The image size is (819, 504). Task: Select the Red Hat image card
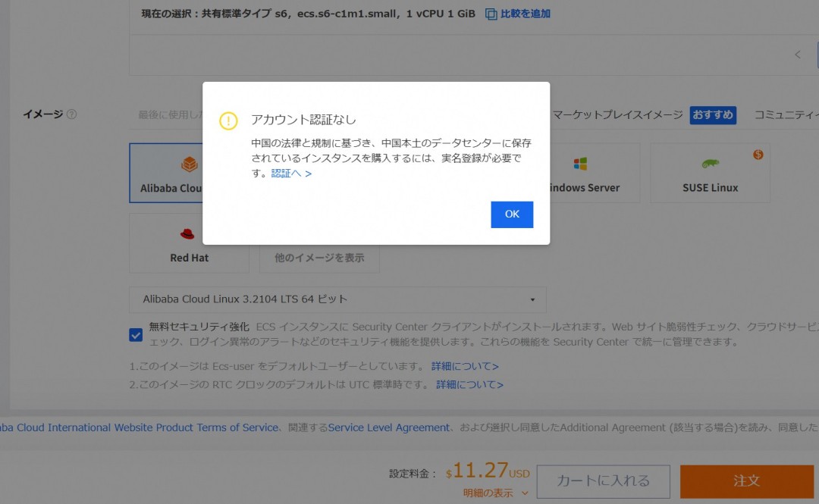[189, 243]
